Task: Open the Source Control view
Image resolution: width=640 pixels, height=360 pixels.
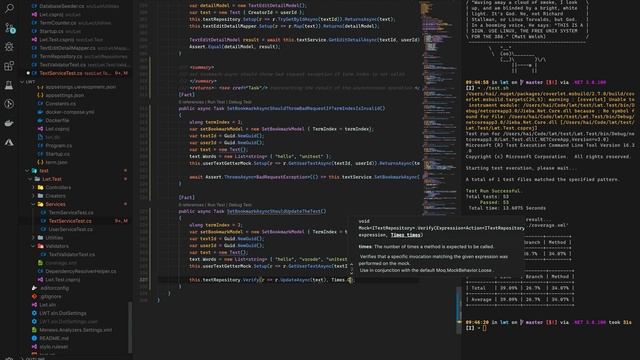Action: pos(10,28)
